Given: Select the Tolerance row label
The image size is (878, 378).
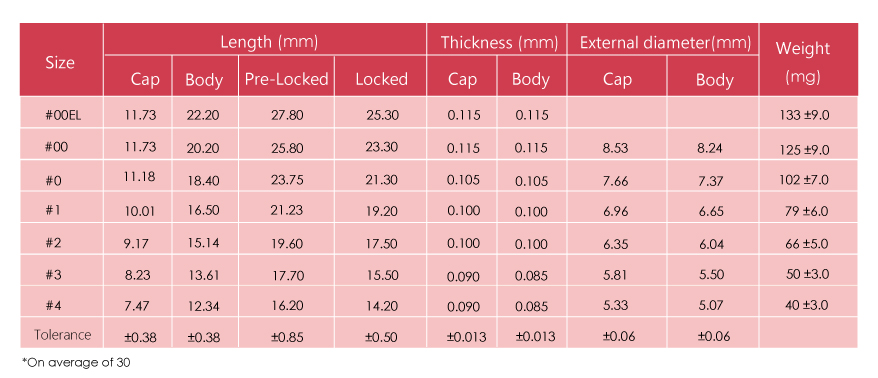Looking at the screenshot, I should pos(60,333).
